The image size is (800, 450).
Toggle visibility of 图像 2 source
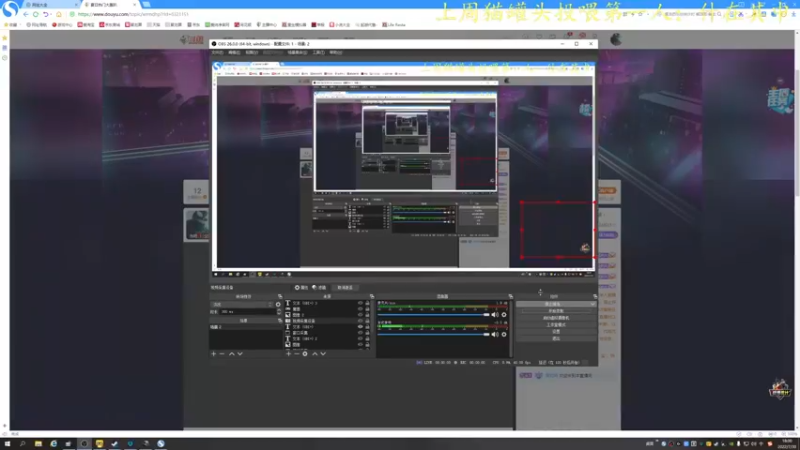[360, 315]
